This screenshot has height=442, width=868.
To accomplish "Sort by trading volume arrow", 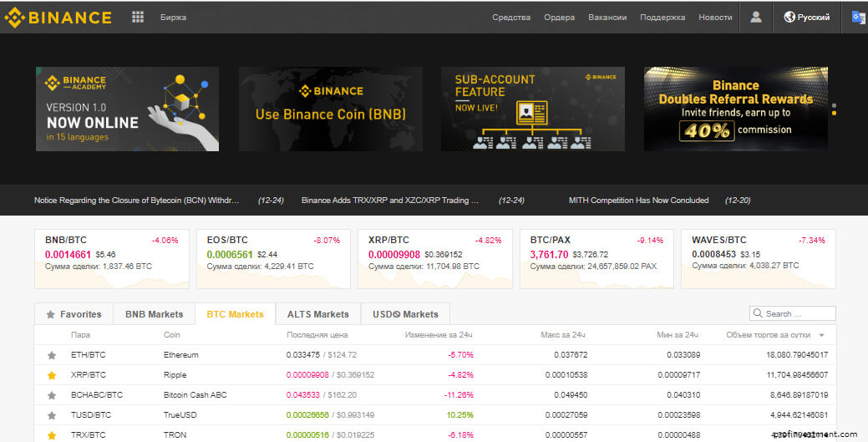I will pyautogui.click(x=821, y=335).
